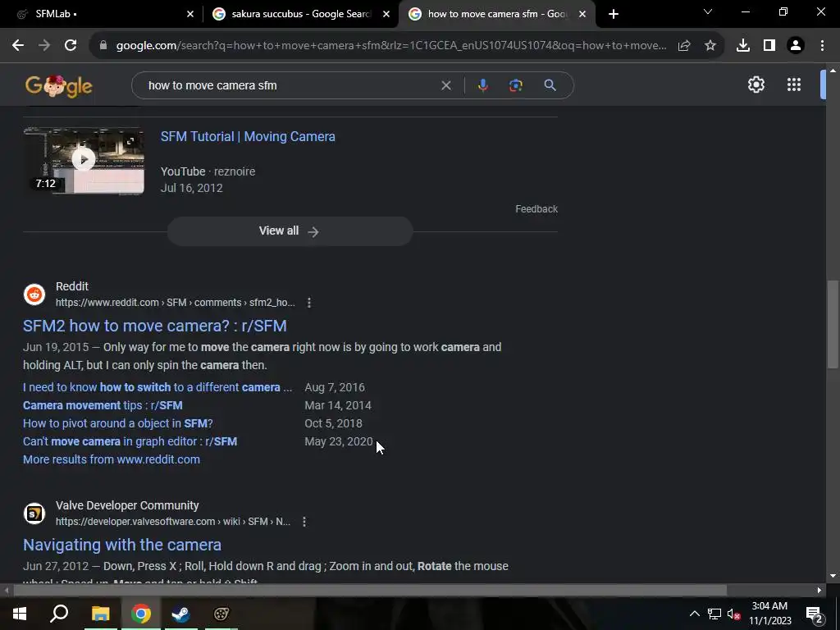Open Can't move camera in graph editor link

pos(130,441)
